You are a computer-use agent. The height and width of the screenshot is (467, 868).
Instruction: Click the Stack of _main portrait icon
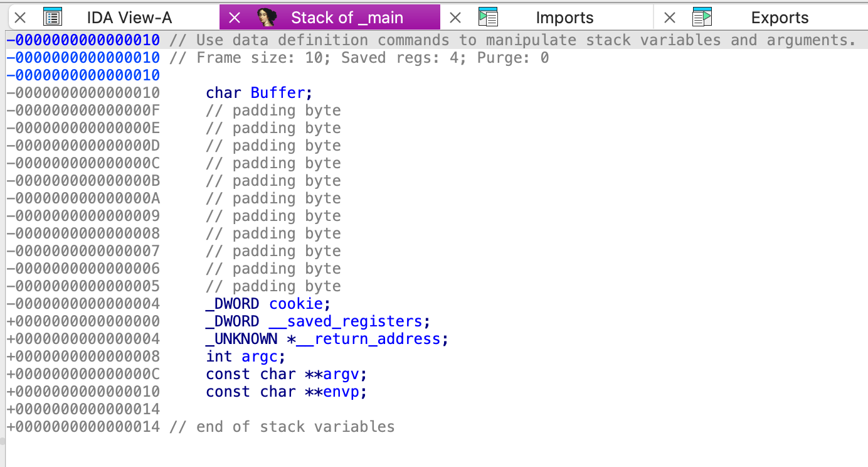[268, 18]
